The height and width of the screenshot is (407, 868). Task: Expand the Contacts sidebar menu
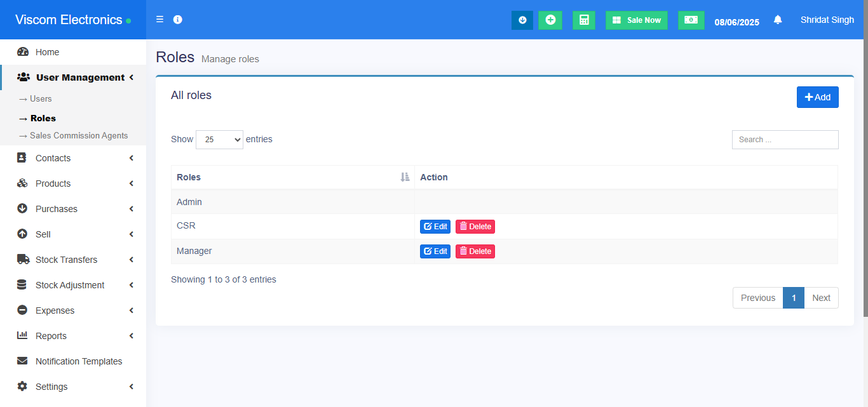pos(73,158)
